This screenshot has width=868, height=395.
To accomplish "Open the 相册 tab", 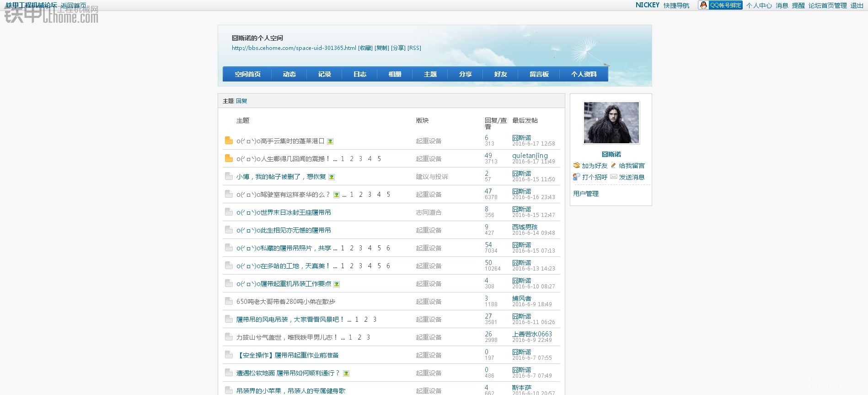I will [x=395, y=74].
